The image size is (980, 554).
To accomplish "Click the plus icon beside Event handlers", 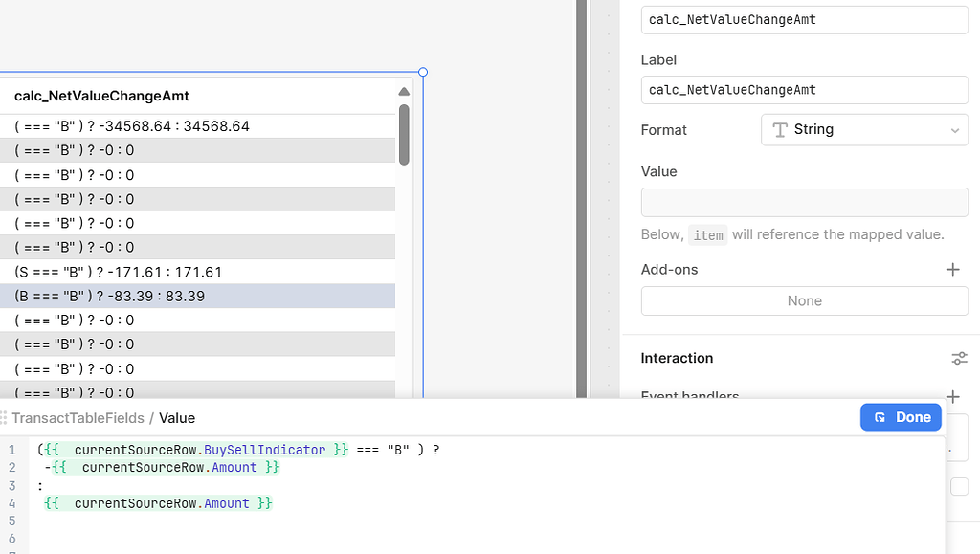I will [x=952, y=396].
